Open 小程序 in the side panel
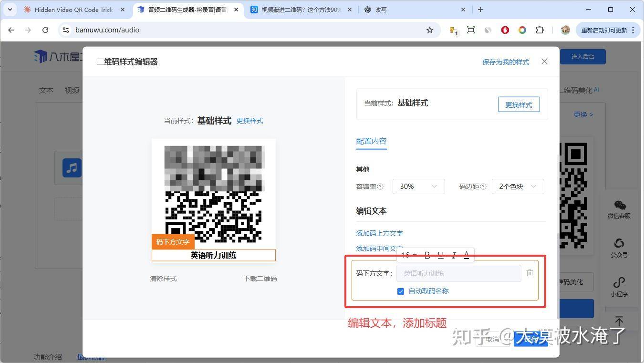This screenshot has height=363, width=644. 619,288
